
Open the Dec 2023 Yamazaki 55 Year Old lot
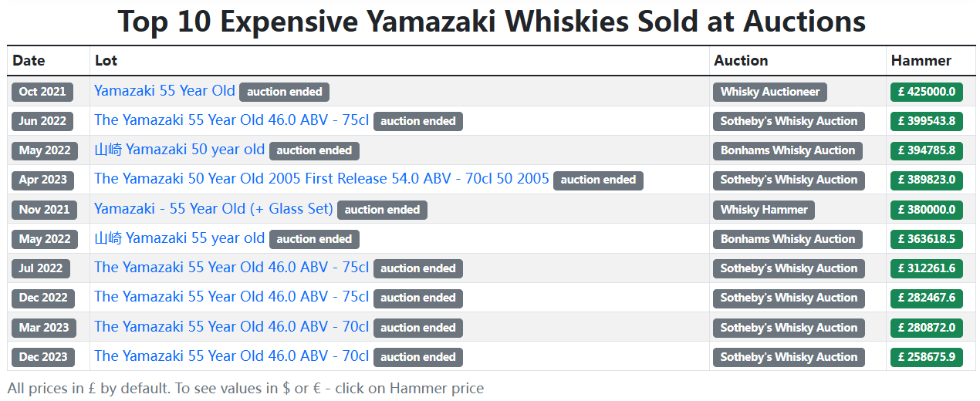coord(231,356)
